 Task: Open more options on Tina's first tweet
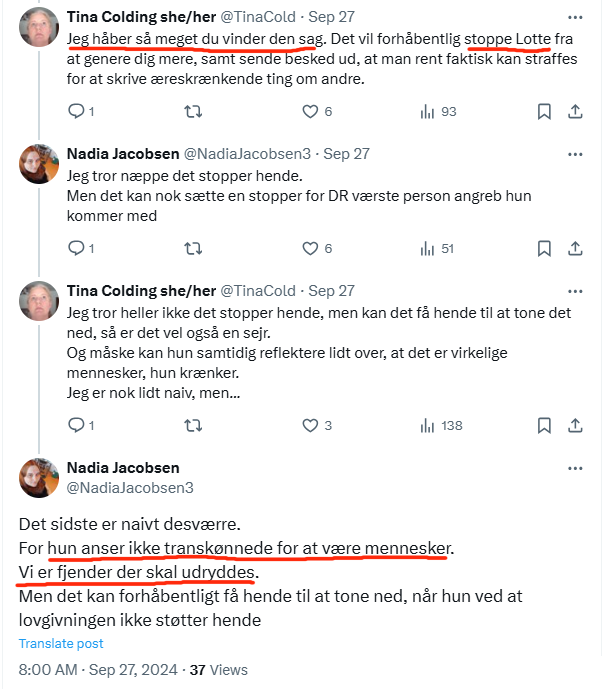point(574,17)
